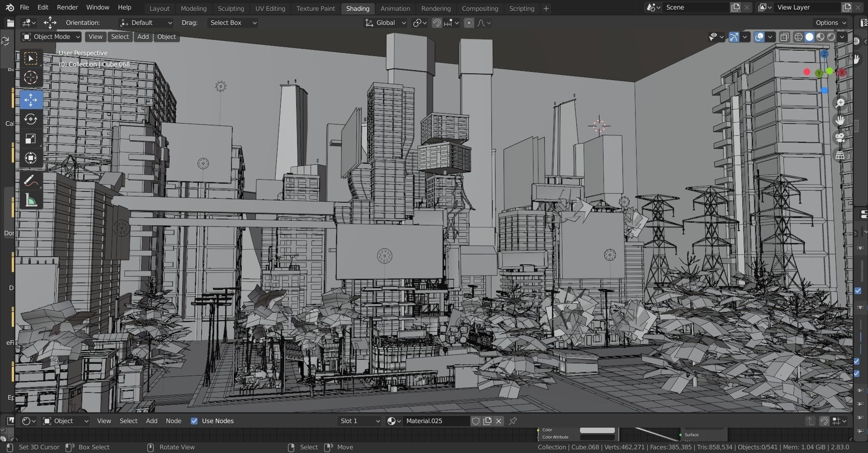Switch to the Compositing workspace tab
Screen dimensions: 868x453
(480, 9)
